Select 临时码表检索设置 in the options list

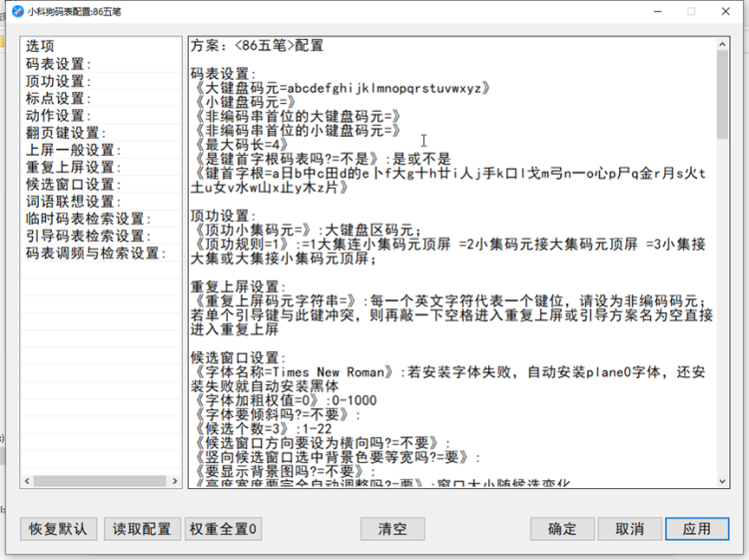point(101,219)
